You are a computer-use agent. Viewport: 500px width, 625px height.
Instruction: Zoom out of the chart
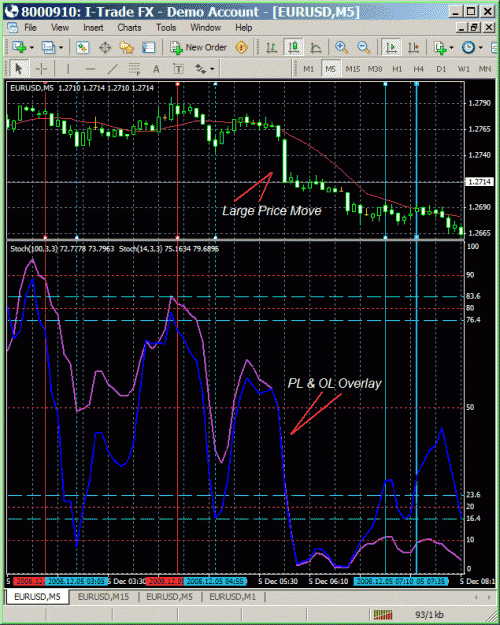coord(363,47)
